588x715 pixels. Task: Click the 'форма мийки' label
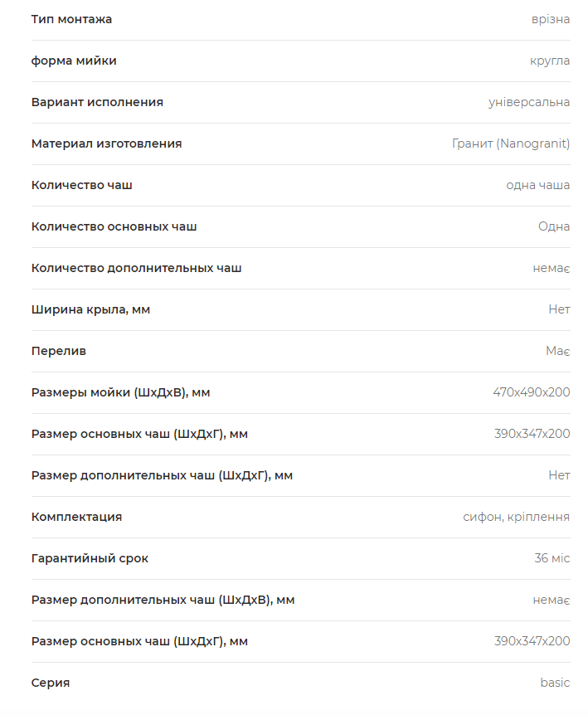[x=74, y=61]
